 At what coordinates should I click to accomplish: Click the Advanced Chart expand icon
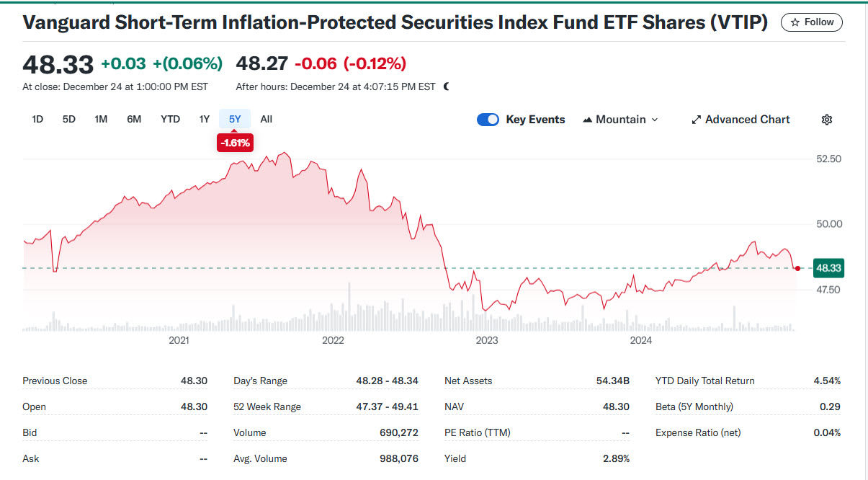[x=696, y=120]
